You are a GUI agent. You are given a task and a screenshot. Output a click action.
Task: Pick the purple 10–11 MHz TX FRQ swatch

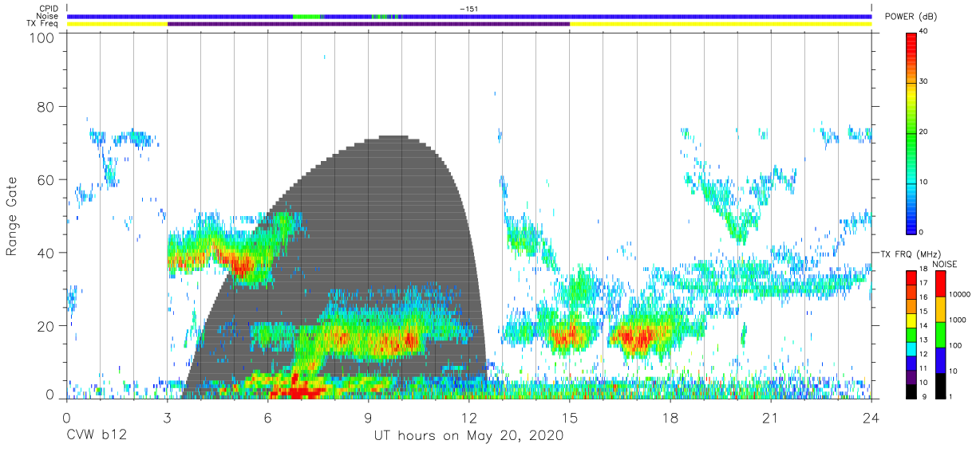tap(912, 377)
